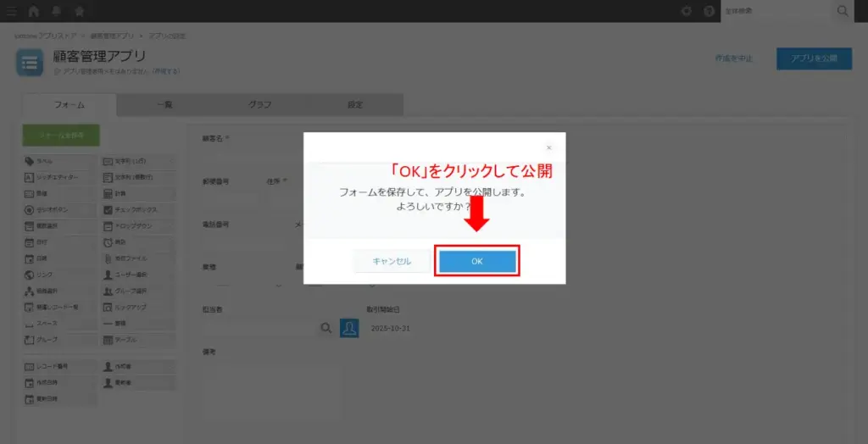868x444 pixels.
Task: Click the search icon in the 担当者 field
Action: pyautogui.click(x=326, y=328)
